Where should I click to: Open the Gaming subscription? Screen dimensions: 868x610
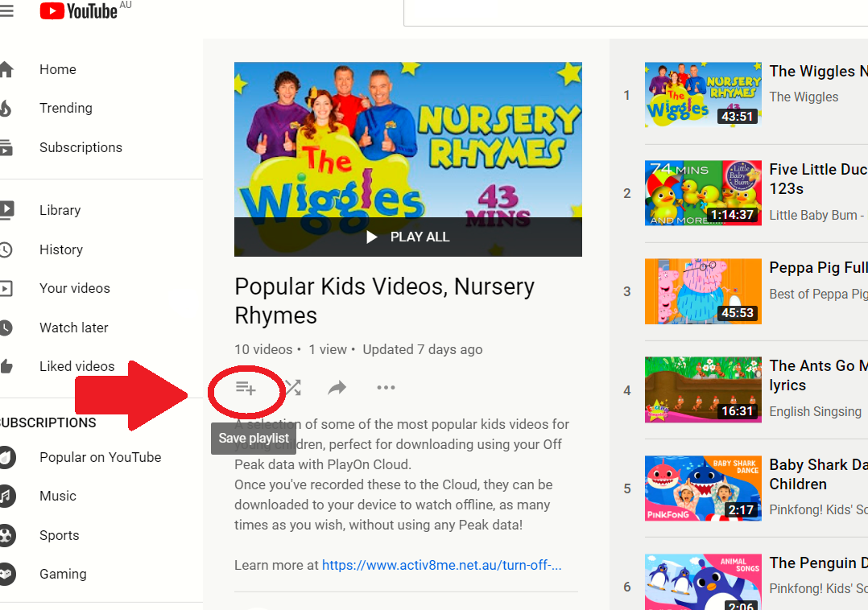pyautogui.click(x=63, y=574)
